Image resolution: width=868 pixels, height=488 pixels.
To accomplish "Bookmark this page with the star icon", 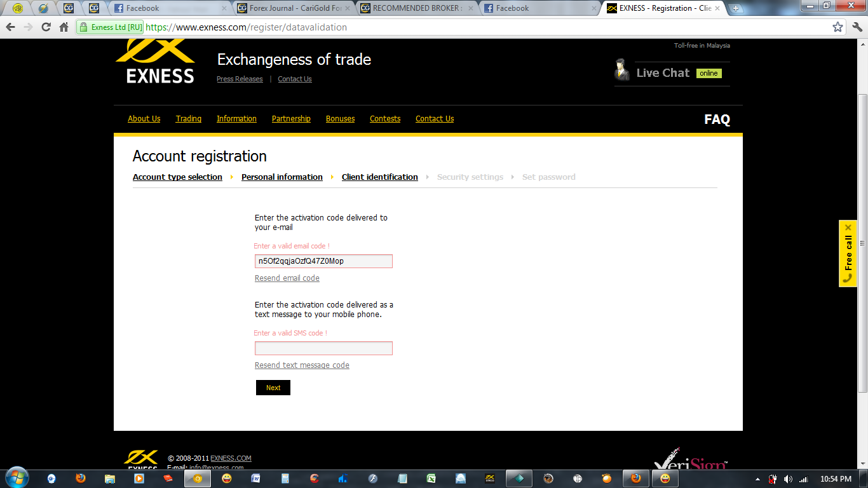I will click(x=837, y=27).
